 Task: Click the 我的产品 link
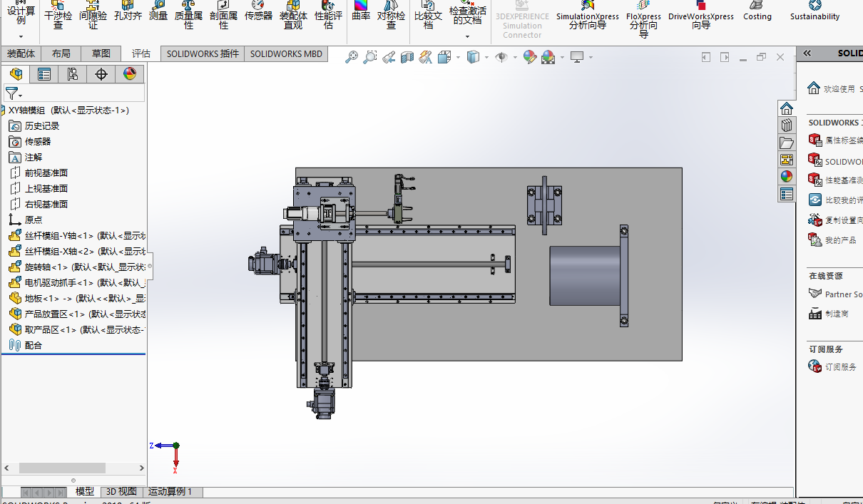coord(841,240)
